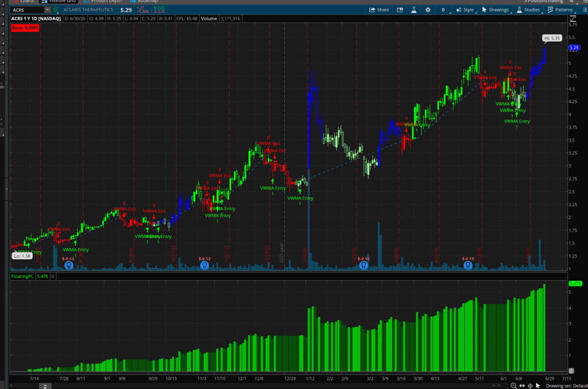588x389 pixels.
Task: Click the A: 5.70 ask quote
Action: pyautogui.click(x=159, y=12)
